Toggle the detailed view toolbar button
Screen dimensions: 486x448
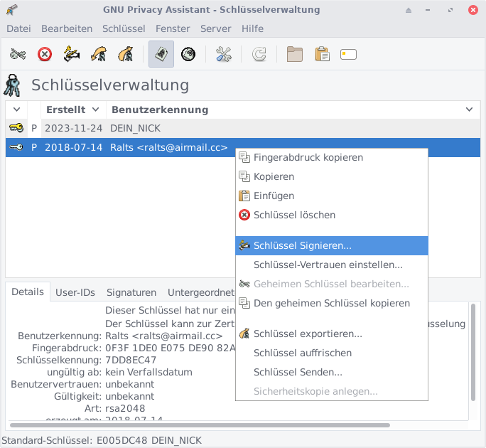click(161, 55)
